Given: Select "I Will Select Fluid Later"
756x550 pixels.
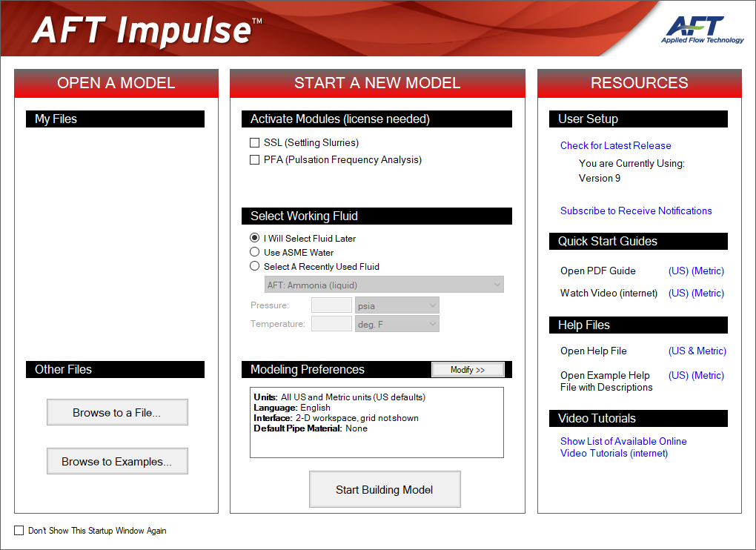Looking at the screenshot, I should [x=254, y=238].
